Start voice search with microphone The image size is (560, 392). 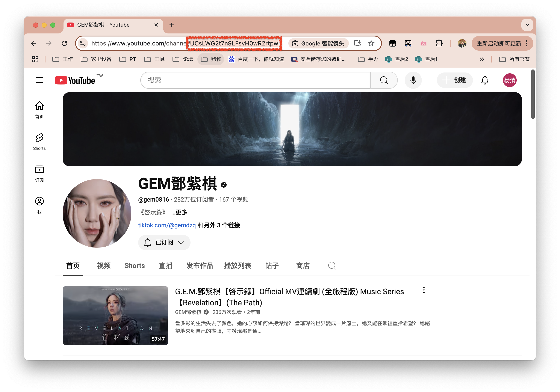tap(413, 80)
